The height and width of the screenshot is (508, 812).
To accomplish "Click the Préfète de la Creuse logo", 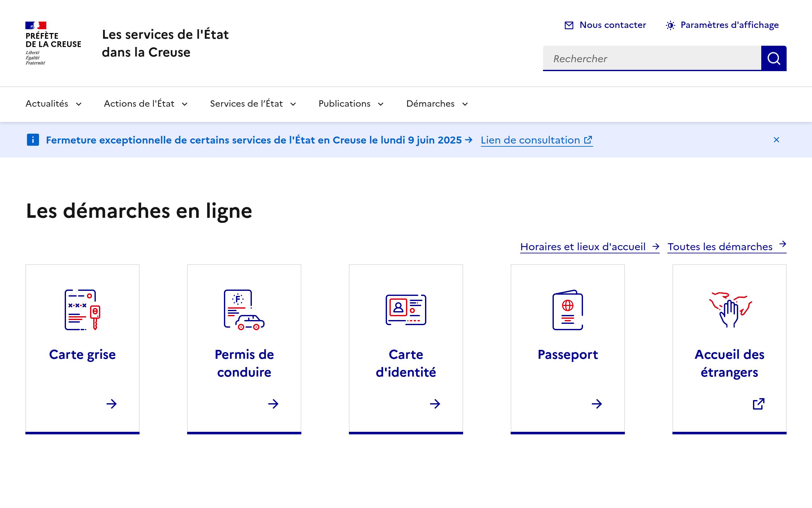I will coord(53,43).
